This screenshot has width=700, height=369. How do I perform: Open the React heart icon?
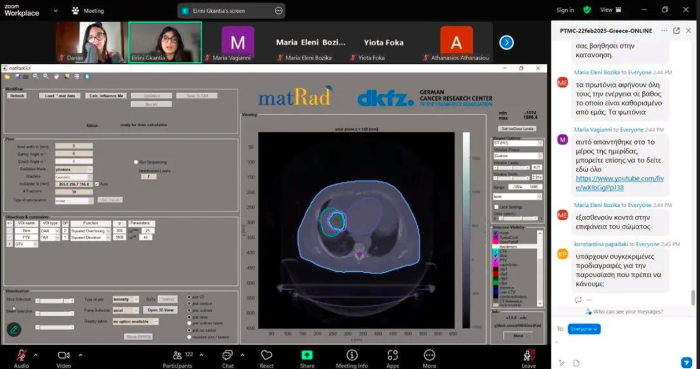(x=267, y=355)
